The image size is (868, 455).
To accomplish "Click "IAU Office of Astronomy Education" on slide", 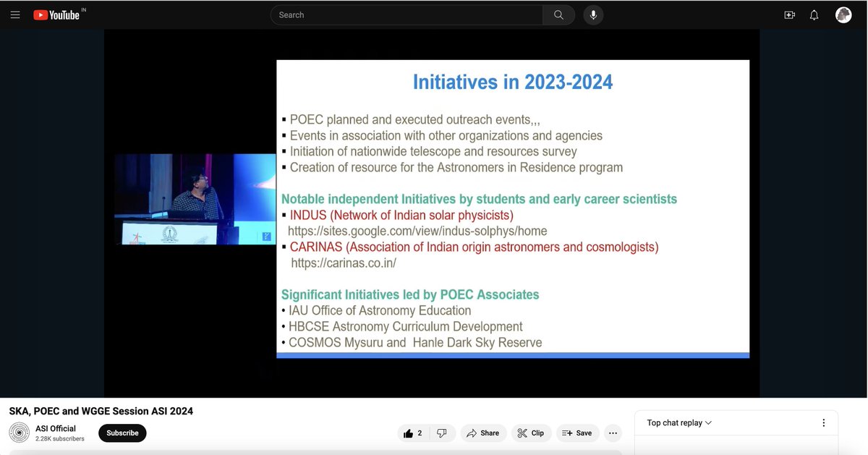I will (380, 311).
